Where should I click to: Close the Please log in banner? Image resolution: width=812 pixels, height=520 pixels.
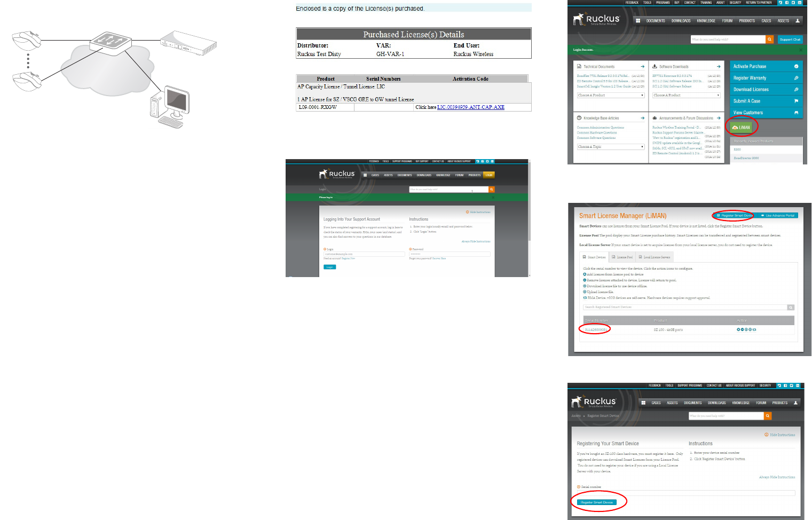coord(493,198)
